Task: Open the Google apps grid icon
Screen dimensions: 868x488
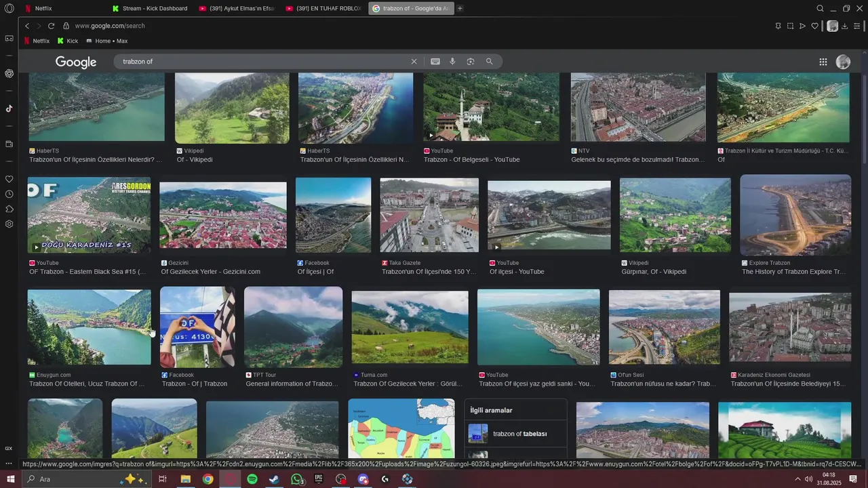Action: 823,62
